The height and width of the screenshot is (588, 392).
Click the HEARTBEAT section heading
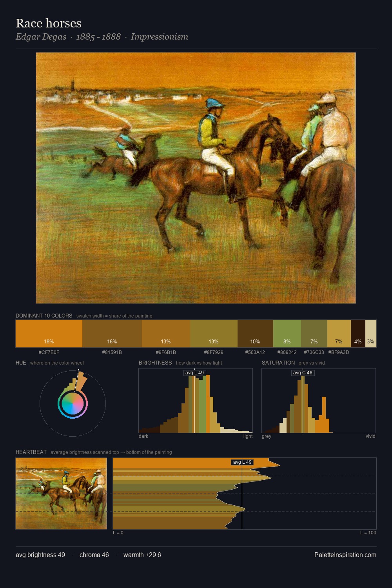point(31,452)
